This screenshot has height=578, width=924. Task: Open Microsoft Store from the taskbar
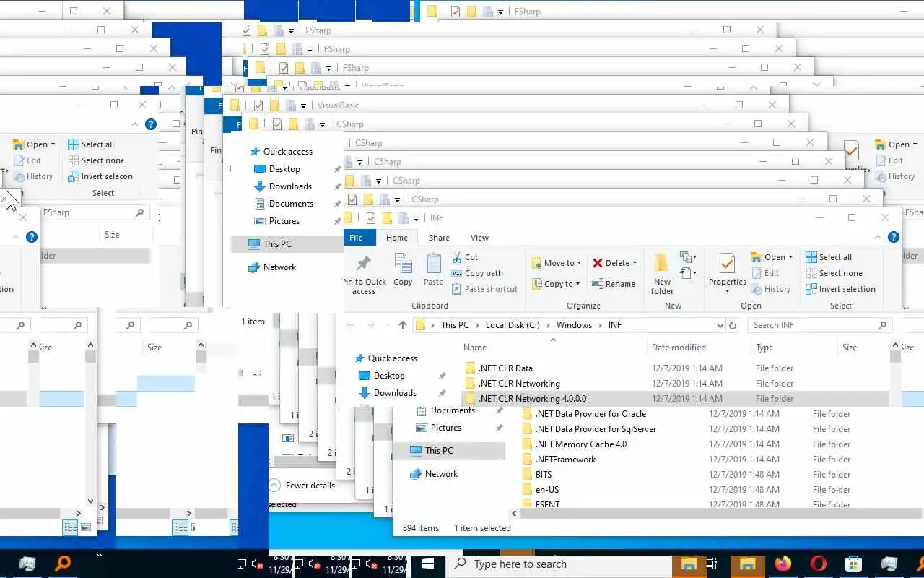pos(853,564)
